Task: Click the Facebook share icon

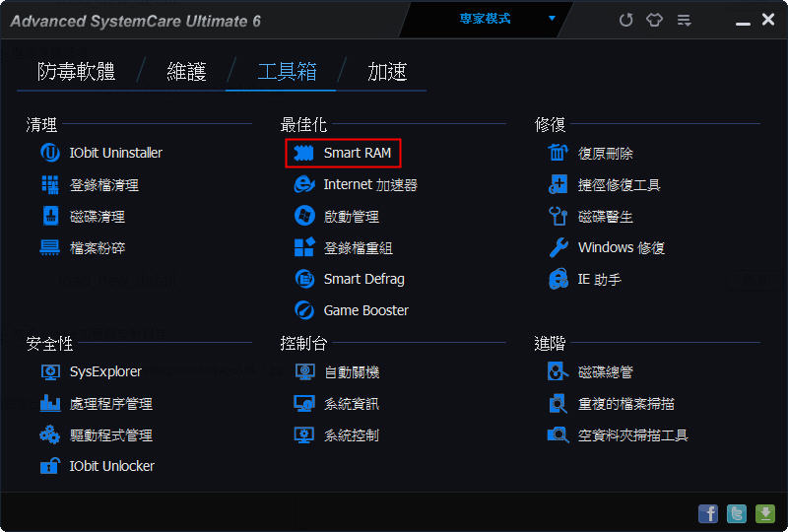Action: (x=708, y=514)
